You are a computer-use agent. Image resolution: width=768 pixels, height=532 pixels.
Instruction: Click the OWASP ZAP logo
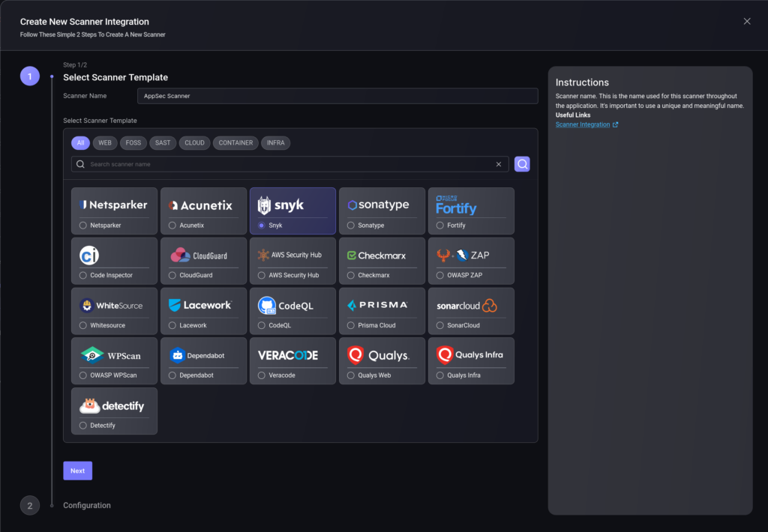pos(463,255)
